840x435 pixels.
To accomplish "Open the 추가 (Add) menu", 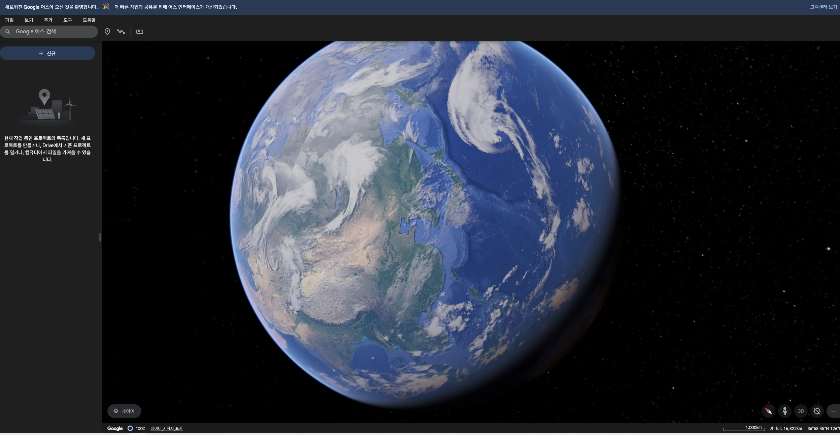I will tap(48, 20).
